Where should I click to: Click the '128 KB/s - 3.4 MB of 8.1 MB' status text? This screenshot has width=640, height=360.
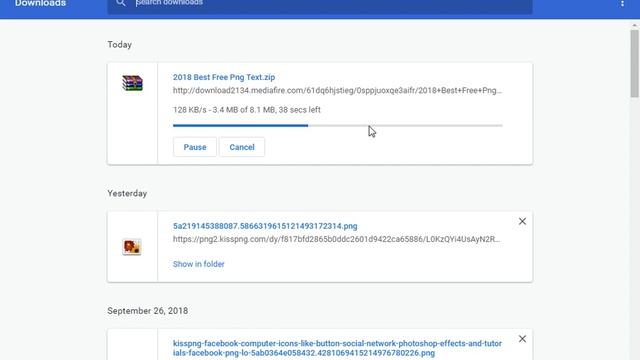(x=247, y=110)
